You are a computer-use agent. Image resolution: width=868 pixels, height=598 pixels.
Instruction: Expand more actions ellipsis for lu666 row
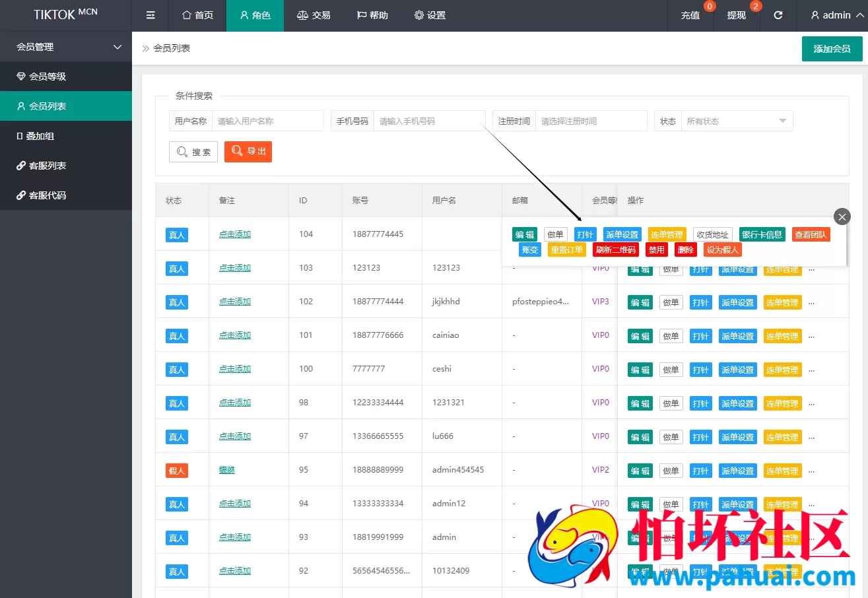coord(812,437)
